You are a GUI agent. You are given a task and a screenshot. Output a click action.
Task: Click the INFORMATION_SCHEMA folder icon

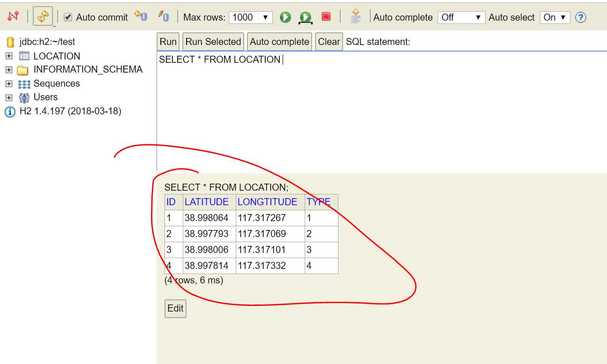coord(23,70)
